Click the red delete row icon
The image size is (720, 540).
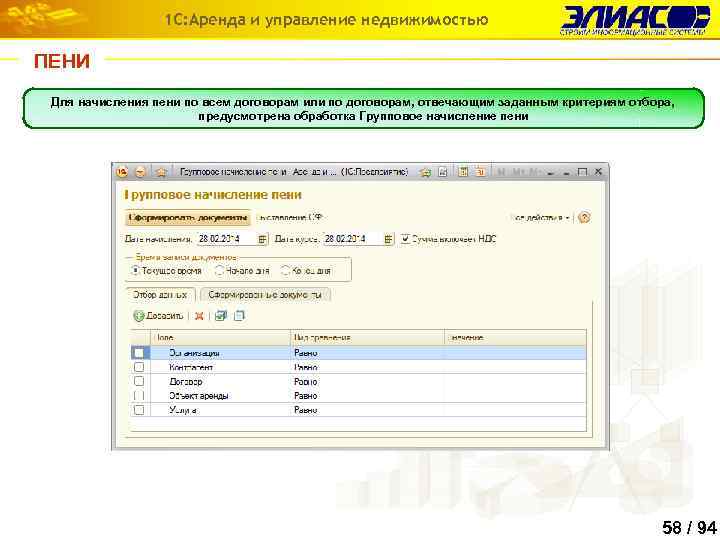(x=199, y=316)
